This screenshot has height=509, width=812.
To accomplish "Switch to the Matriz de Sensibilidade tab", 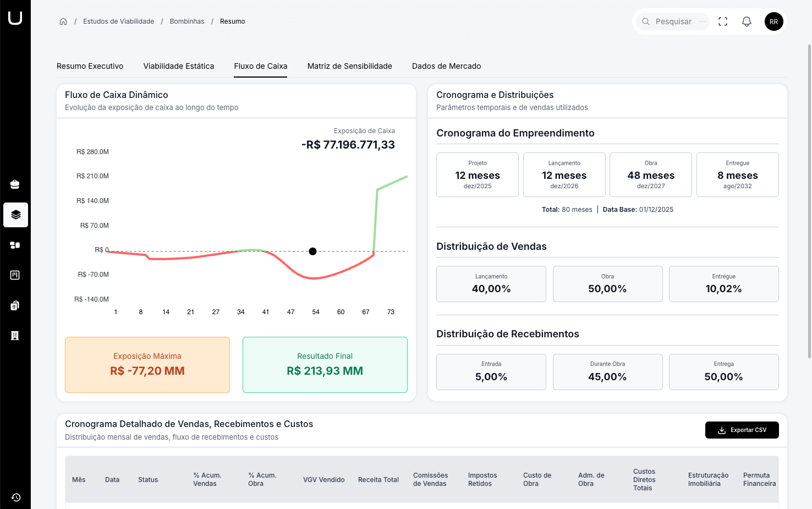I will click(349, 66).
